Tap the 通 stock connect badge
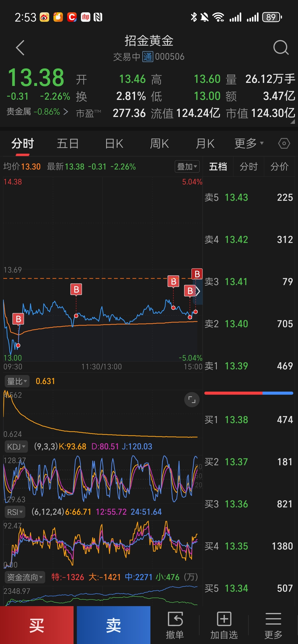Viewport: 298px width, 644px height. tap(148, 57)
